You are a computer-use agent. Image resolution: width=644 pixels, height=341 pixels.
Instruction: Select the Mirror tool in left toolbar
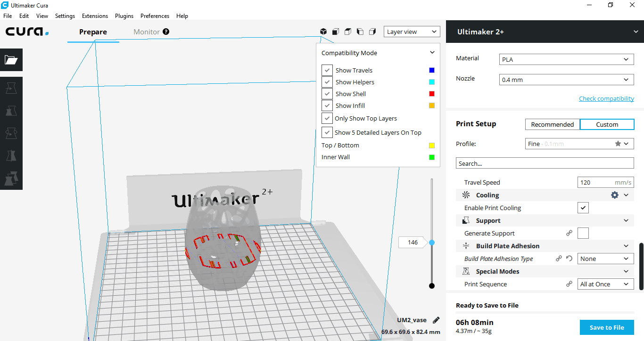coord(11,156)
